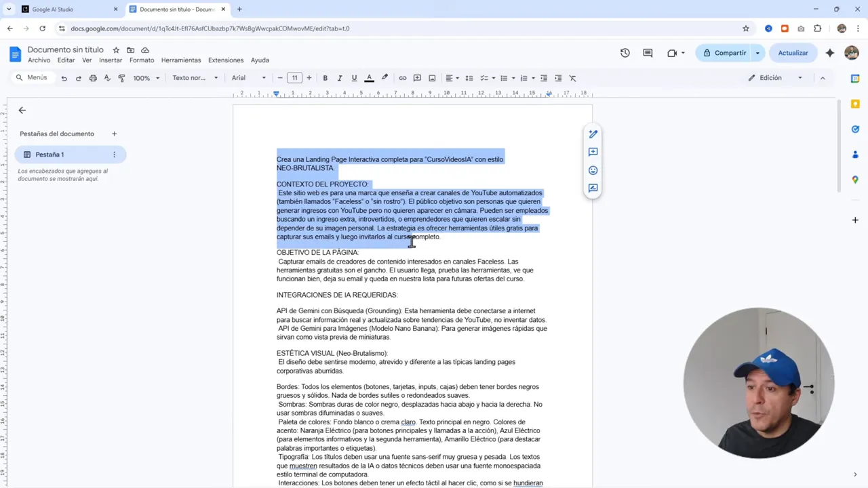Viewport: 868px width, 488px height.
Task: Open the Insertar menu
Action: point(111,60)
